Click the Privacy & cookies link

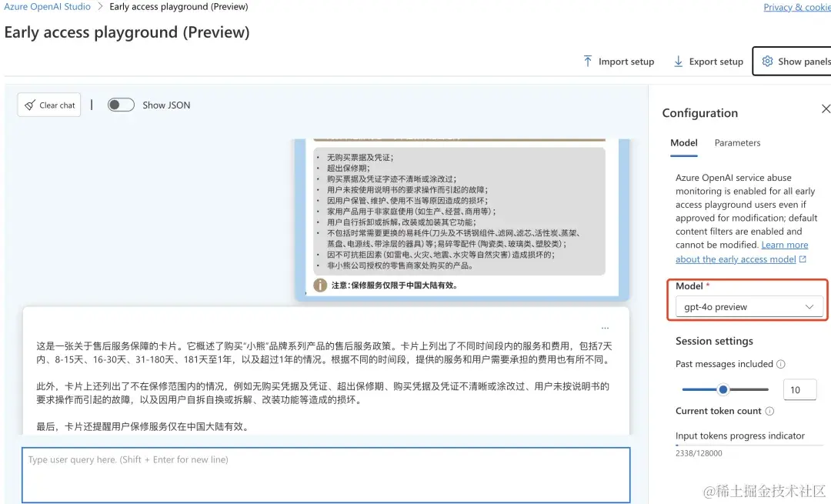point(796,7)
